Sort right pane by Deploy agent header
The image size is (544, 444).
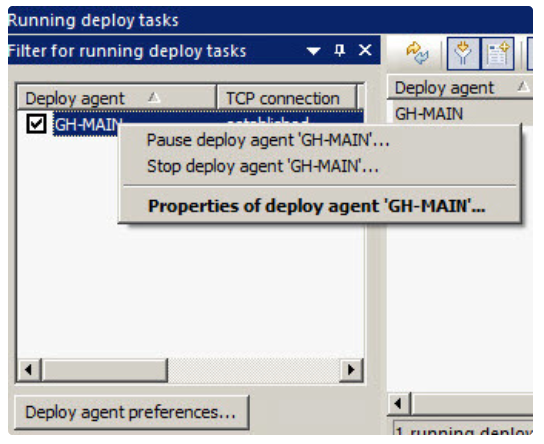click(460, 88)
